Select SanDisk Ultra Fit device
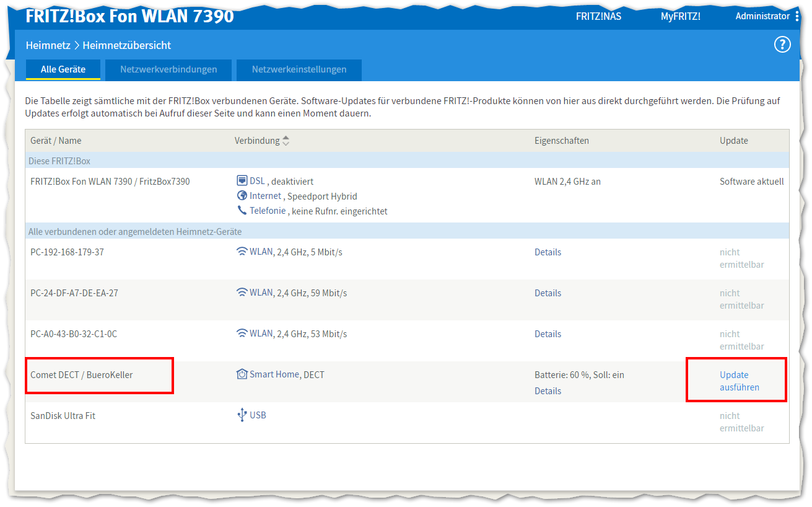Viewport: 812px width, 507px height. coord(63,416)
